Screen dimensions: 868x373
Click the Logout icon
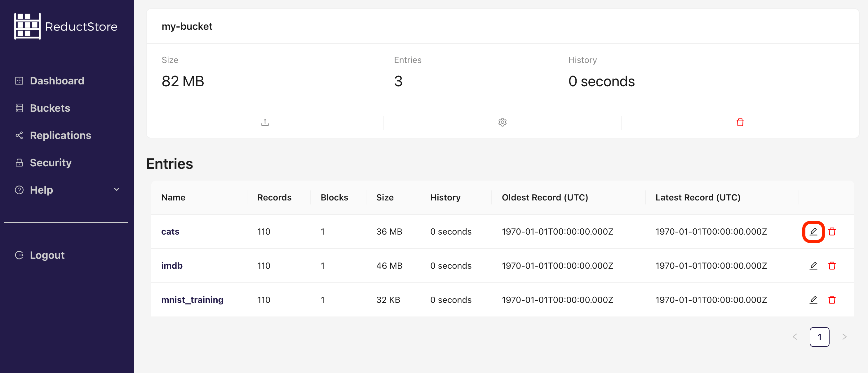click(19, 255)
